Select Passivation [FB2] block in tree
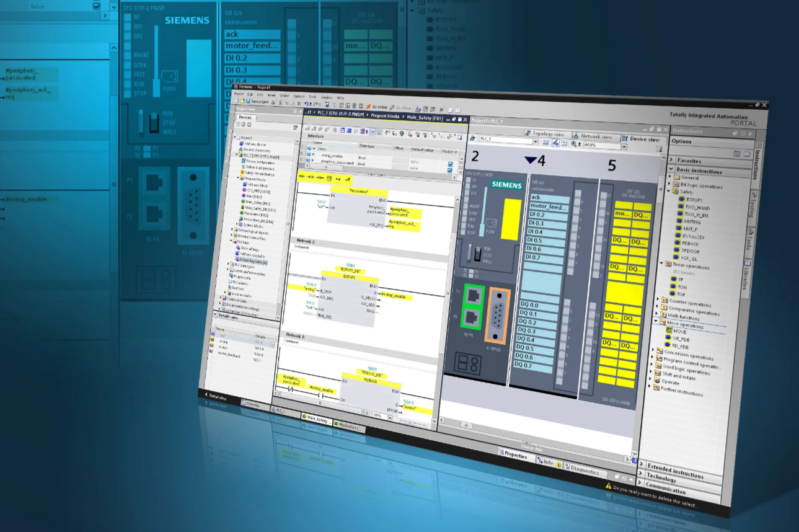Viewport: 799px width, 532px height. click(254, 213)
